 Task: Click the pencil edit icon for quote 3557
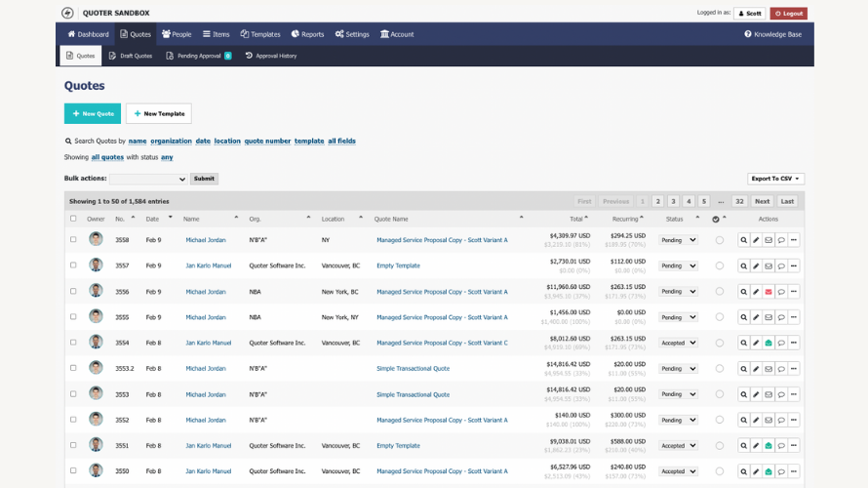coord(756,265)
